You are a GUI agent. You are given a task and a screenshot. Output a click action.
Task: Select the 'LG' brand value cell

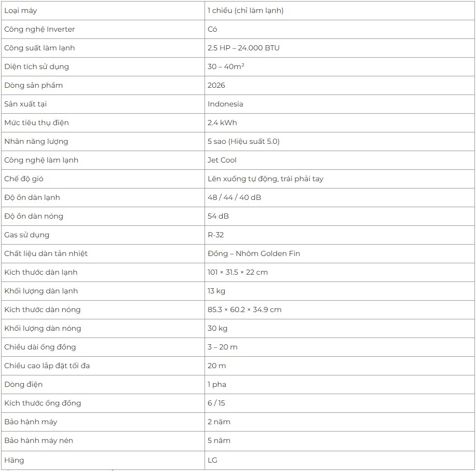click(x=213, y=460)
